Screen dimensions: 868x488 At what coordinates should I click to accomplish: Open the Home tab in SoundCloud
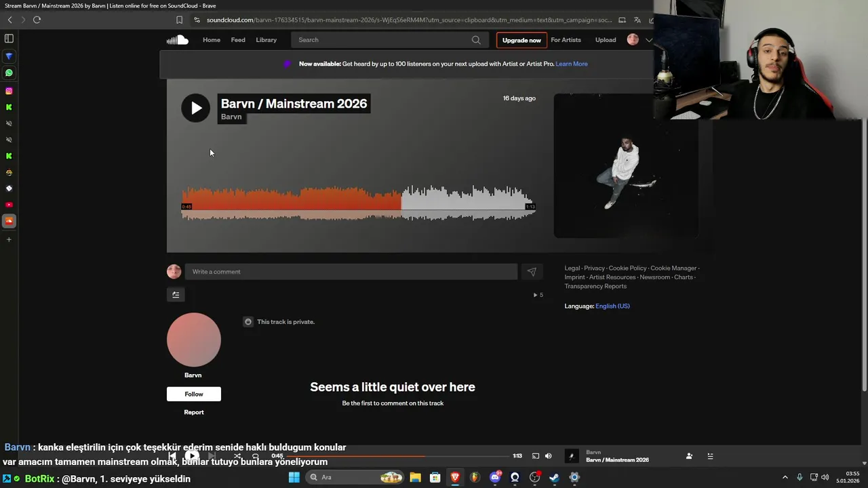click(x=212, y=40)
